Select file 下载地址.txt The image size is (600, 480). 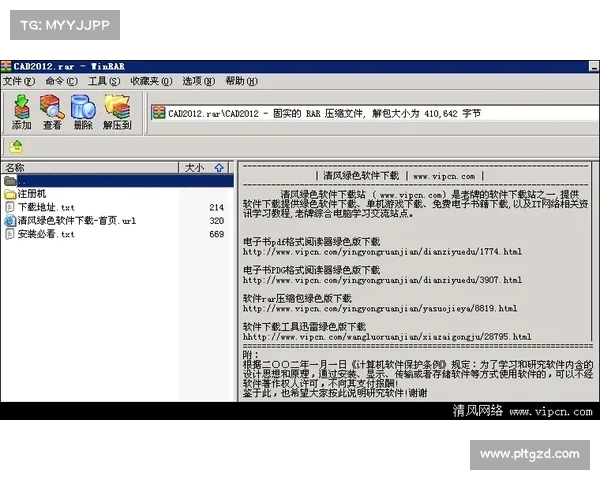coord(46,207)
